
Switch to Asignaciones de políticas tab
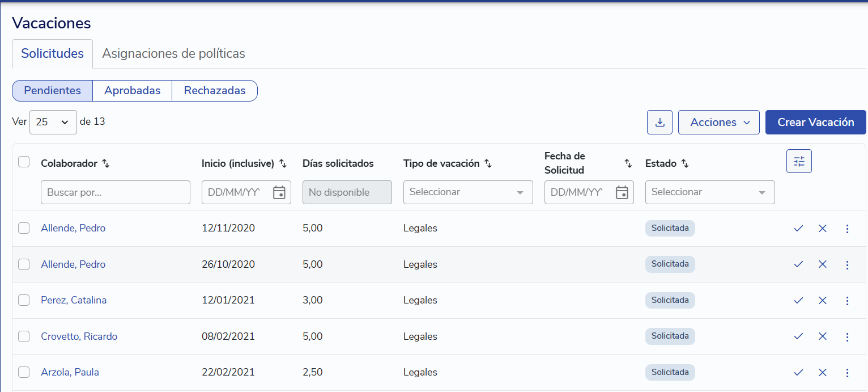tap(173, 54)
